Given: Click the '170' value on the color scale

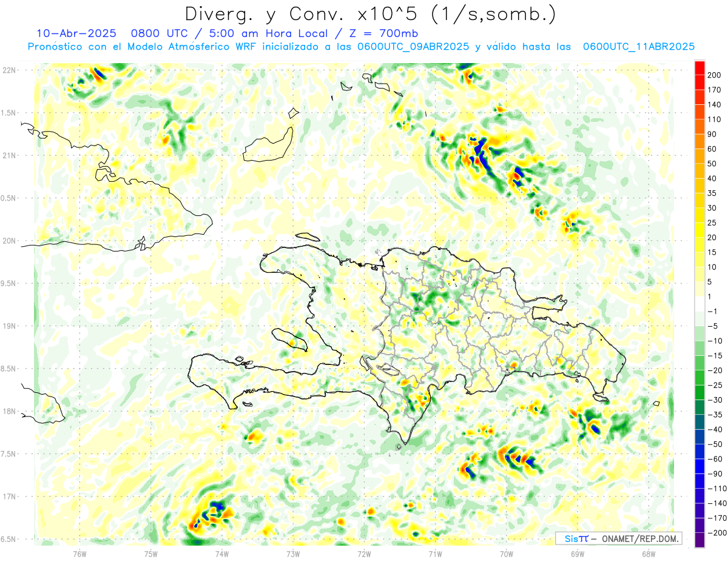Looking at the screenshot, I should 713,90.
